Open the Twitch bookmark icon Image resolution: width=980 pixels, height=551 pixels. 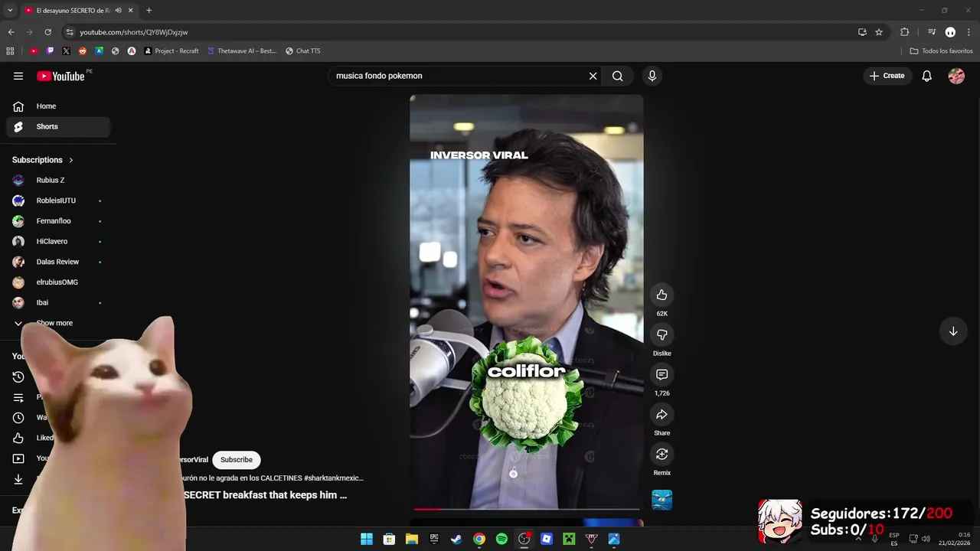[50, 51]
